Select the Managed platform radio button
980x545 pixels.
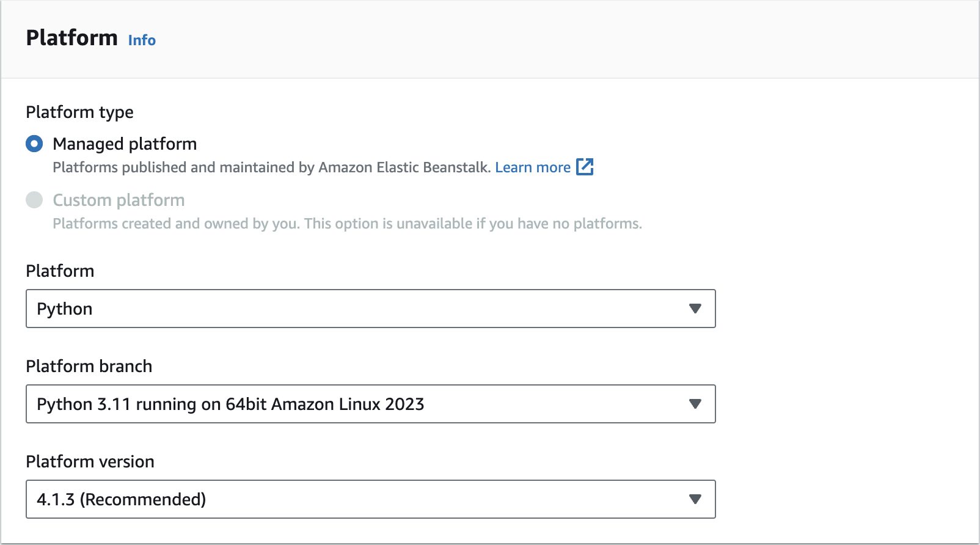[34, 144]
